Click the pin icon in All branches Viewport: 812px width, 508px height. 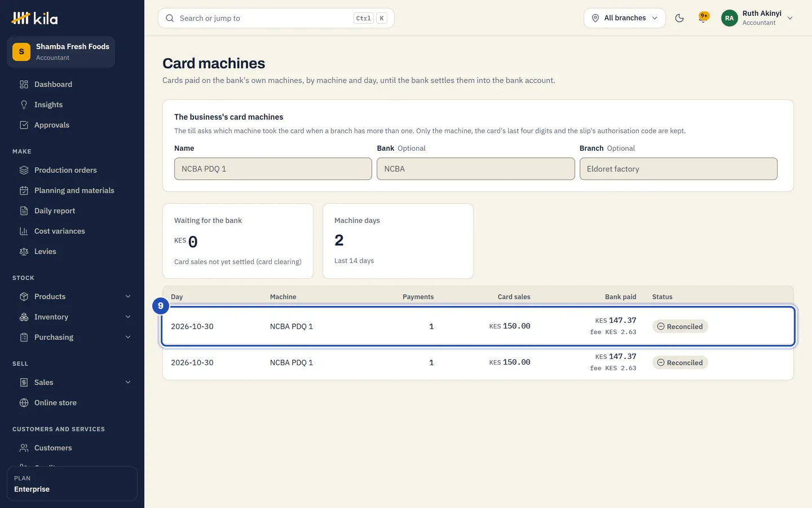point(595,18)
